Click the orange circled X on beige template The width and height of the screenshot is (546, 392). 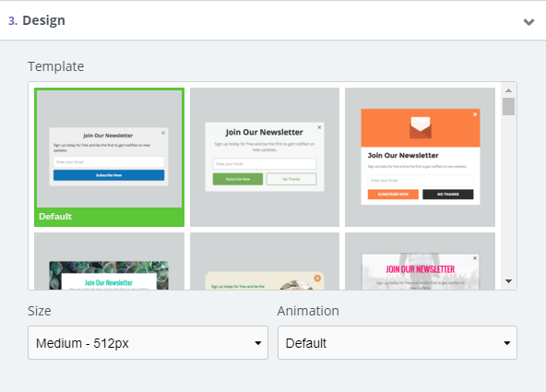pyautogui.click(x=317, y=279)
